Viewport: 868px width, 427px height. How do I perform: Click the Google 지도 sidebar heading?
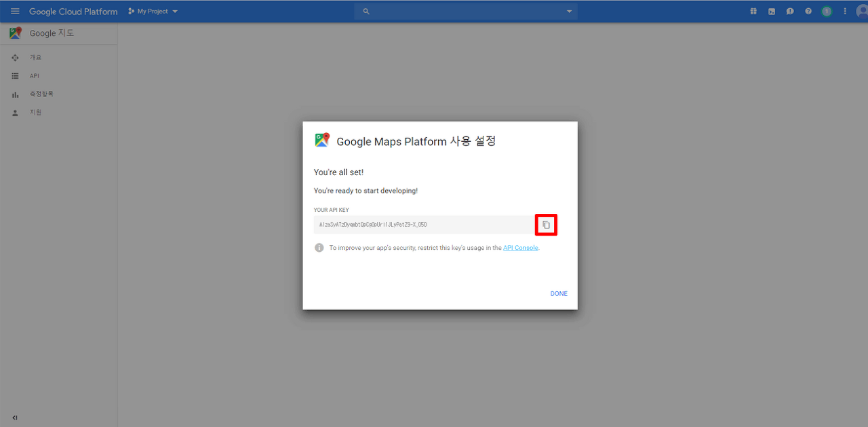click(x=52, y=33)
